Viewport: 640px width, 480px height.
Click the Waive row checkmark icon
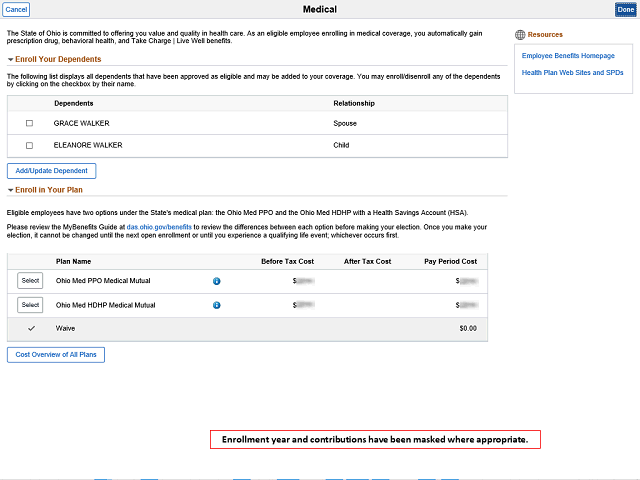[x=31, y=328]
